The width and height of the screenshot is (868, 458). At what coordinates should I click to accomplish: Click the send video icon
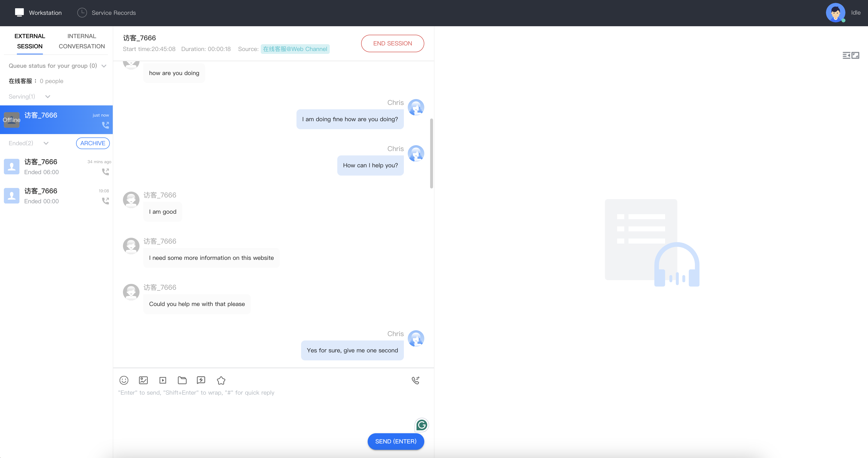click(x=163, y=380)
